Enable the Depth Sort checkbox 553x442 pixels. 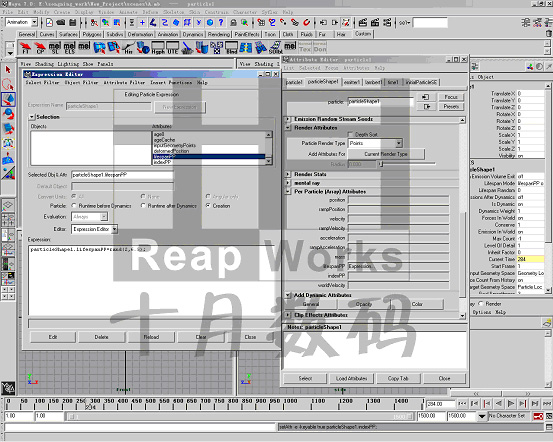point(350,134)
